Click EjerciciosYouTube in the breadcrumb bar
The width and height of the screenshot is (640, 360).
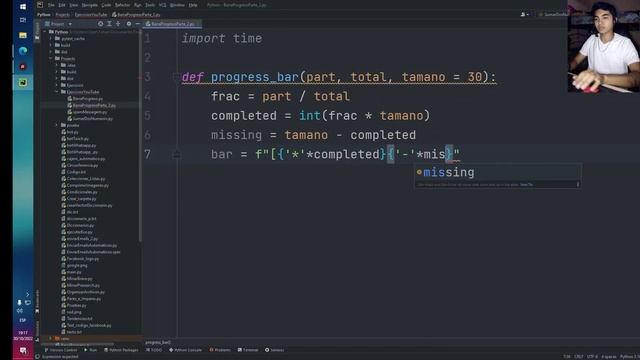click(91, 15)
